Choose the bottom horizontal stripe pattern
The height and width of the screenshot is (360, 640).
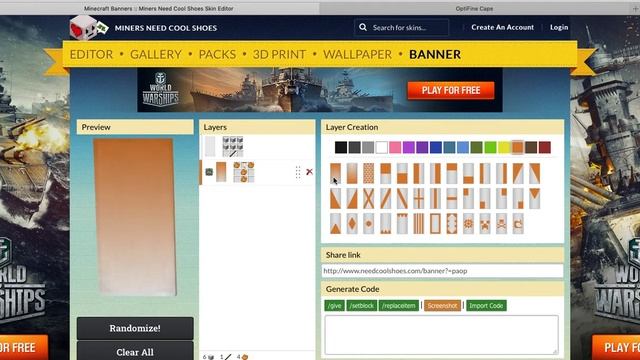point(469,173)
